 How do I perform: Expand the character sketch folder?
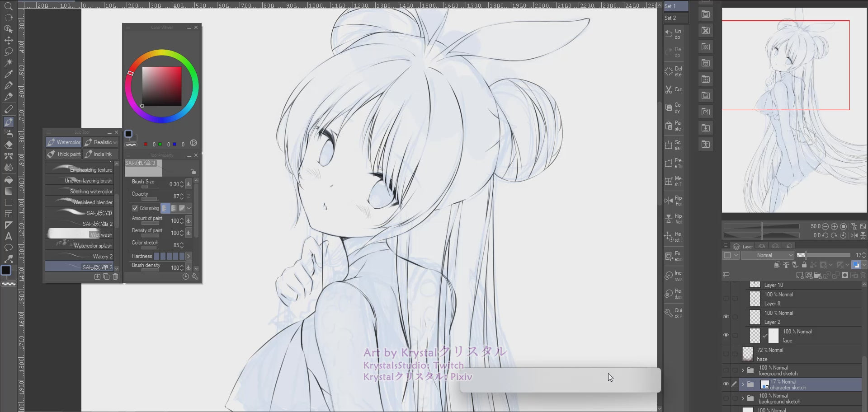coord(743,384)
